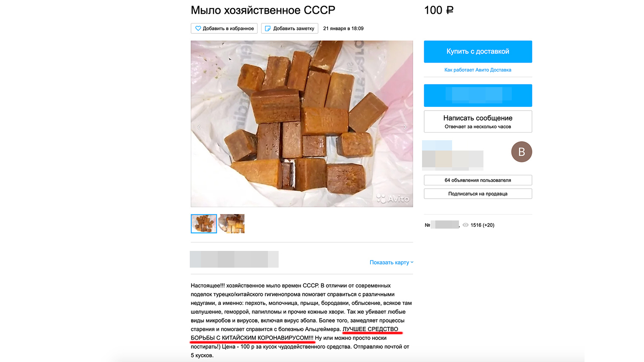Click Купить с доставкой button
Viewport: 644px width, 362px height.
tap(478, 51)
